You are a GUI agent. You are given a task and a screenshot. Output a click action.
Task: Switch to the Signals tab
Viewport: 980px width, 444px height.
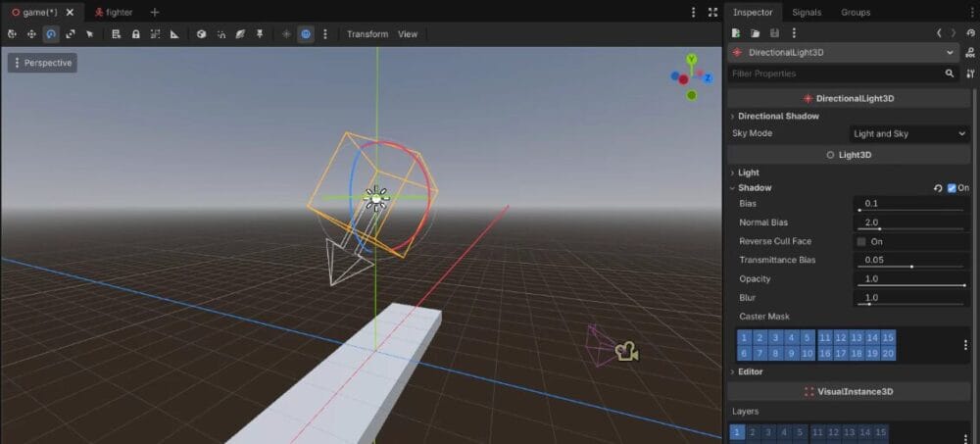tap(807, 12)
